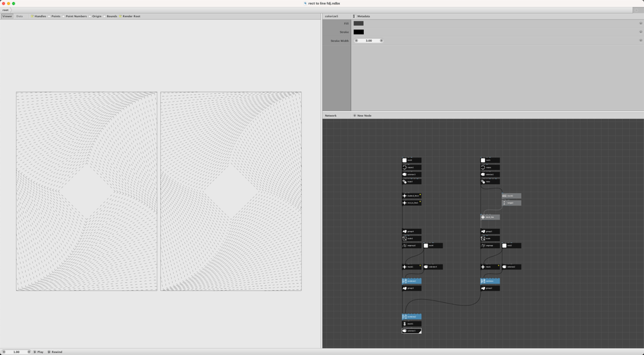Toggle the Render Root checkbox
Viewport: 644px width, 355px height.
(120, 16)
